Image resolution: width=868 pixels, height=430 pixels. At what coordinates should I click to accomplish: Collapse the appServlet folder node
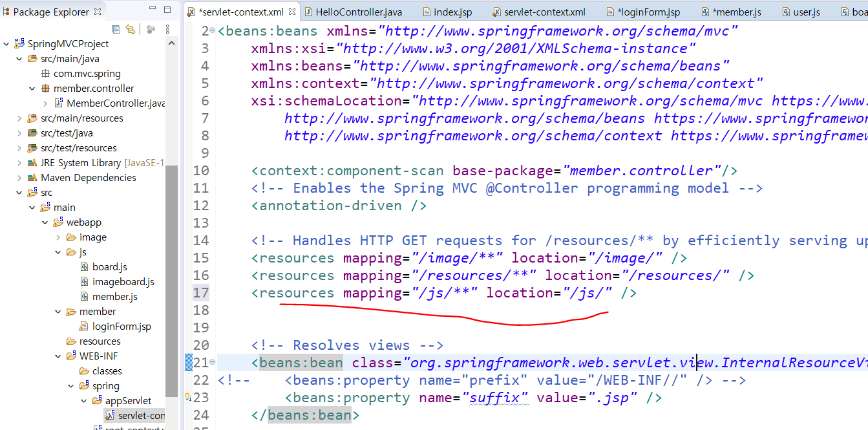[84, 401]
